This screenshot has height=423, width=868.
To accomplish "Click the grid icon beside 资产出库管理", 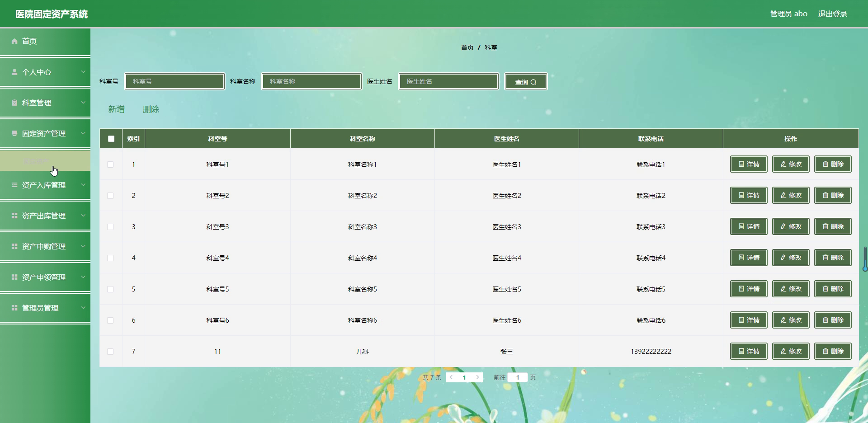I will 14,216.
